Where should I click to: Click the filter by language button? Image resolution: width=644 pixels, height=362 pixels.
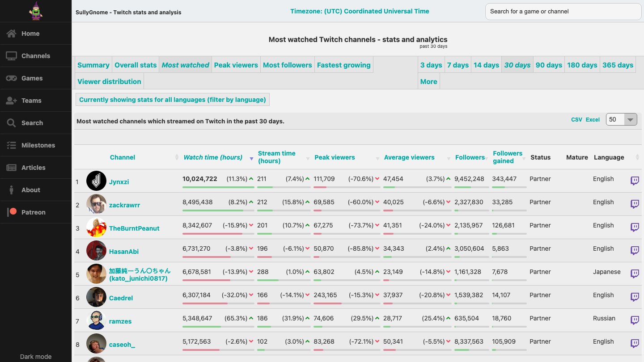click(173, 100)
